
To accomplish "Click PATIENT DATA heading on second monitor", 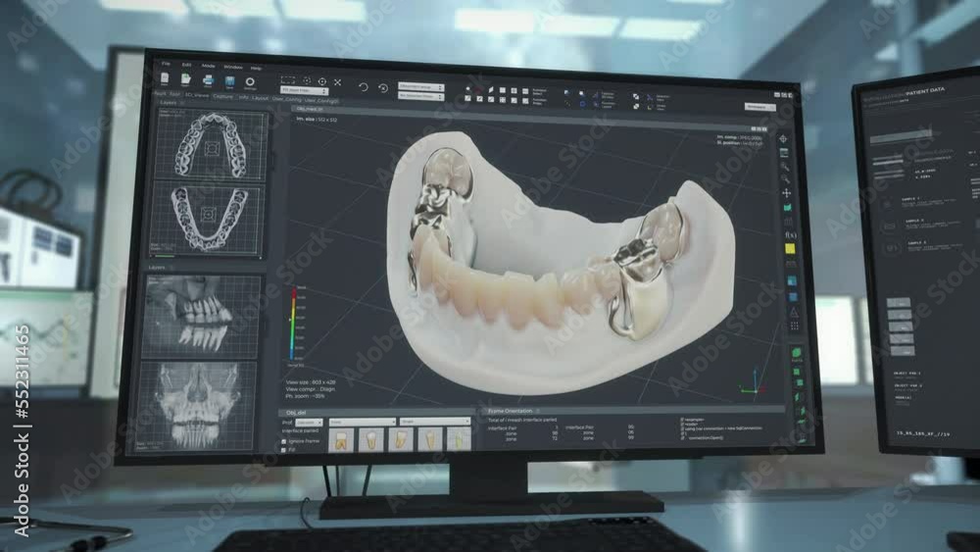I will 925,91.
